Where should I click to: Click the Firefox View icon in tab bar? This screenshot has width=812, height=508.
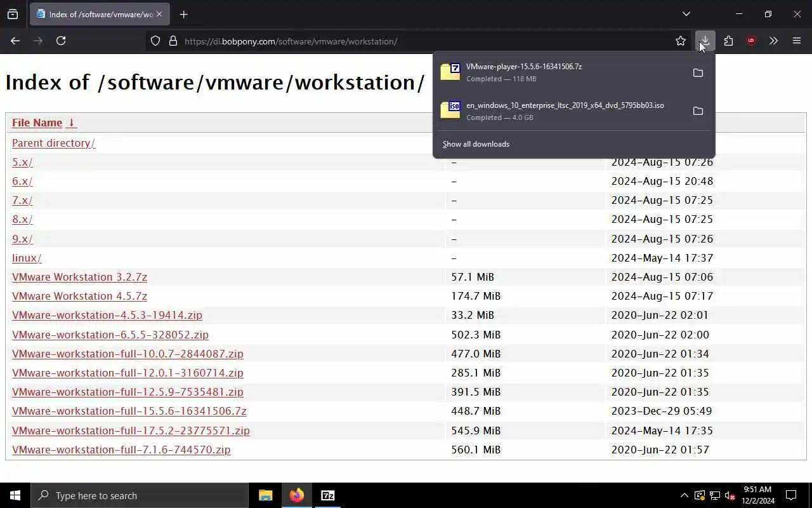tap(13, 14)
